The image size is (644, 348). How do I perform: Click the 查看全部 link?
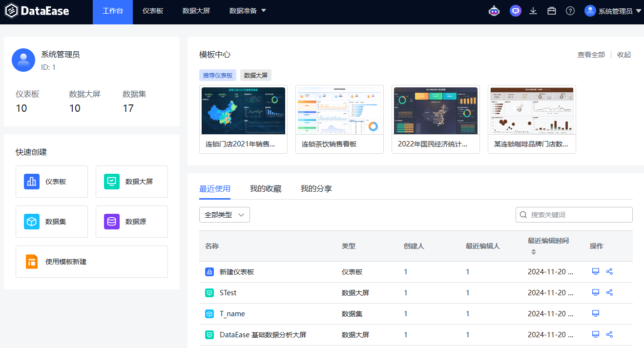[x=591, y=55]
